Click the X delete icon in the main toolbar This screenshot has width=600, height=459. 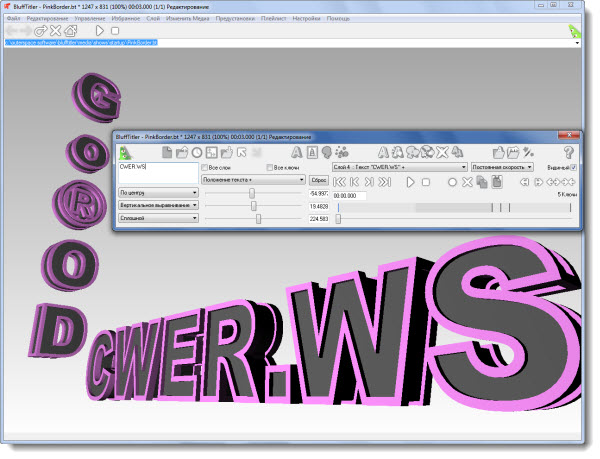coord(56,31)
